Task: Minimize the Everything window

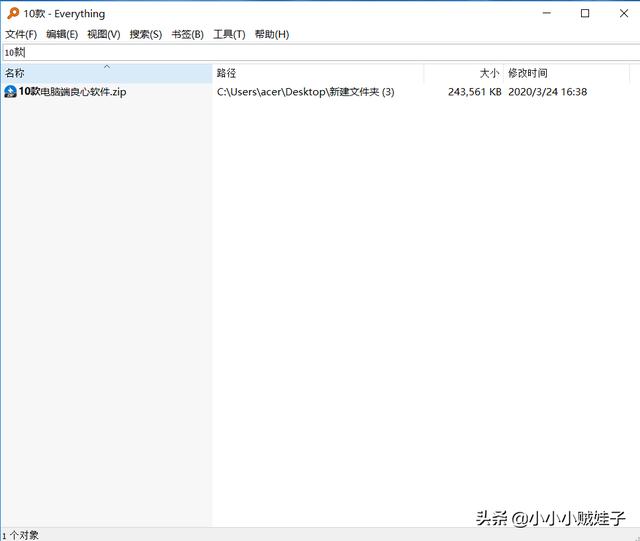Action: pyautogui.click(x=546, y=13)
